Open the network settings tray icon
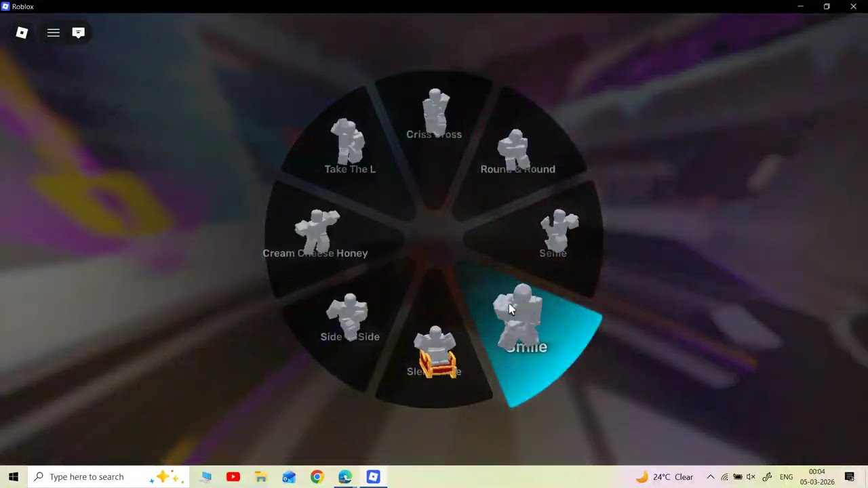Image resolution: width=868 pixels, height=488 pixels. click(x=724, y=476)
